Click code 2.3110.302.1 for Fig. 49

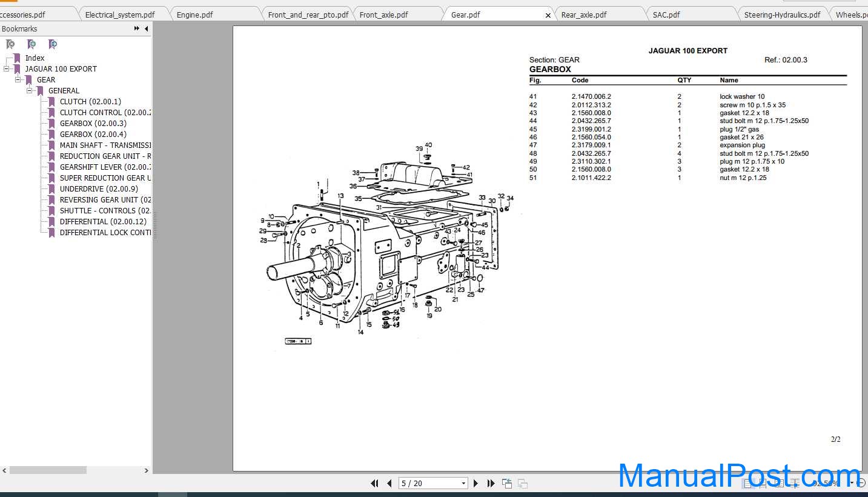[591, 161]
